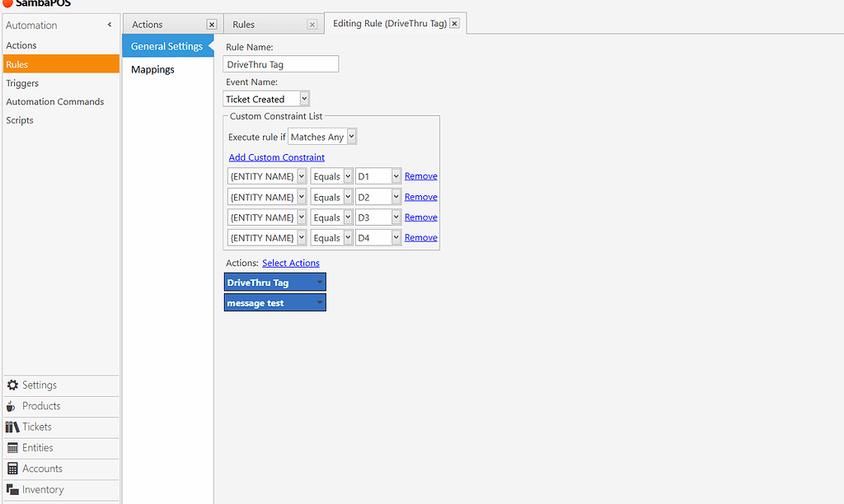
Task: Collapse the Automation panel with the chevron
Action: [110, 25]
